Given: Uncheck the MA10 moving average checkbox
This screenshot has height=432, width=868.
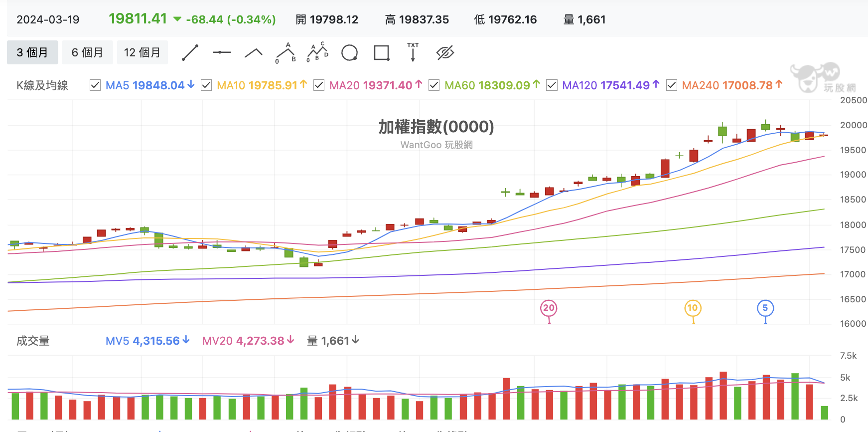Looking at the screenshot, I should pos(206,85).
